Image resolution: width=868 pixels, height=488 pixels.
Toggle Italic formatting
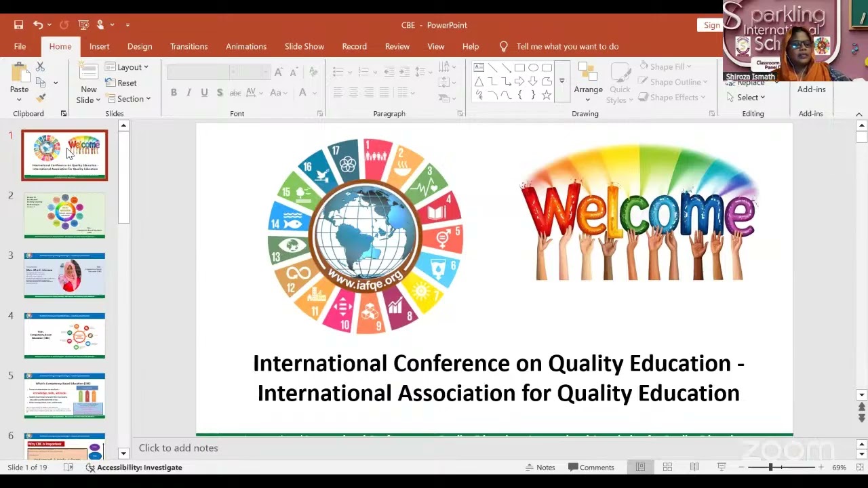pyautogui.click(x=189, y=92)
